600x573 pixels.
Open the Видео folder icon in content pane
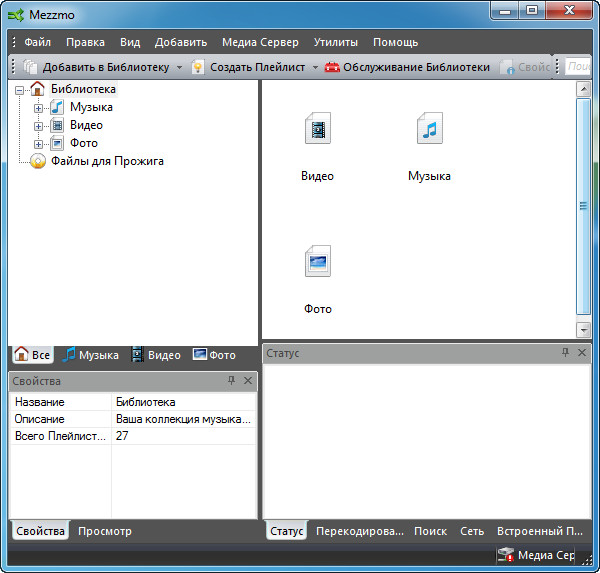click(x=317, y=130)
